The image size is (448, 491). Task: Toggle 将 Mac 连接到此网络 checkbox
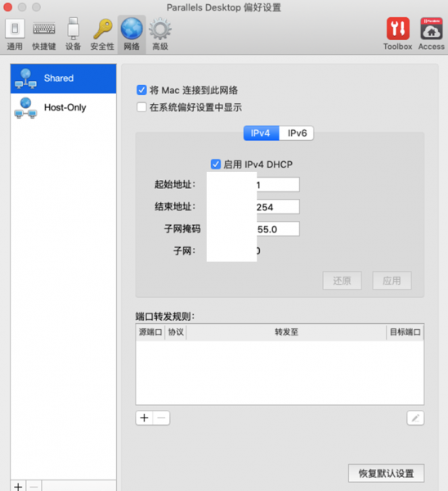141,90
